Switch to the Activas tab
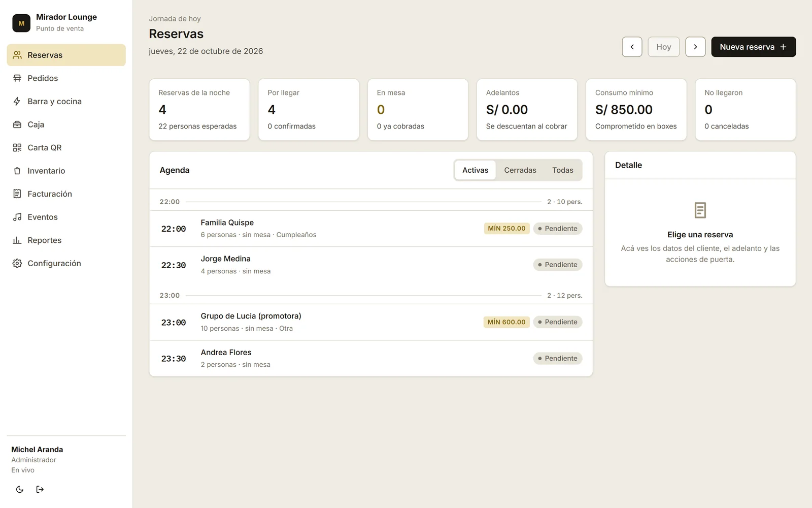Screen dimensions: 812x508 click(x=475, y=170)
